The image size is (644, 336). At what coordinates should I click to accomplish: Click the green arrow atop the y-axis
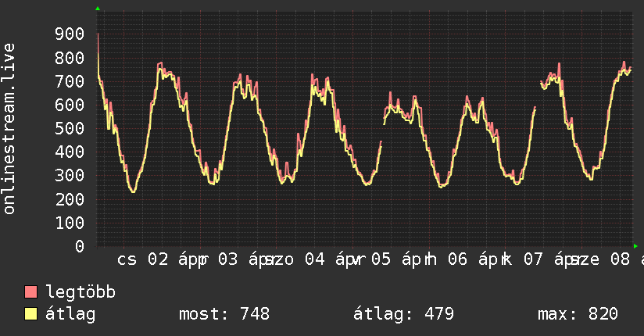98,9
